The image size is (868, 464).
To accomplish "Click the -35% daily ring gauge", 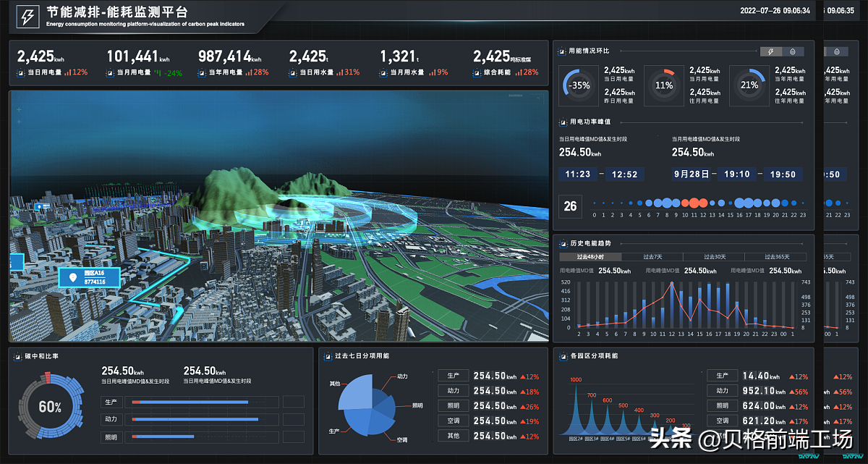I will pos(579,85).
